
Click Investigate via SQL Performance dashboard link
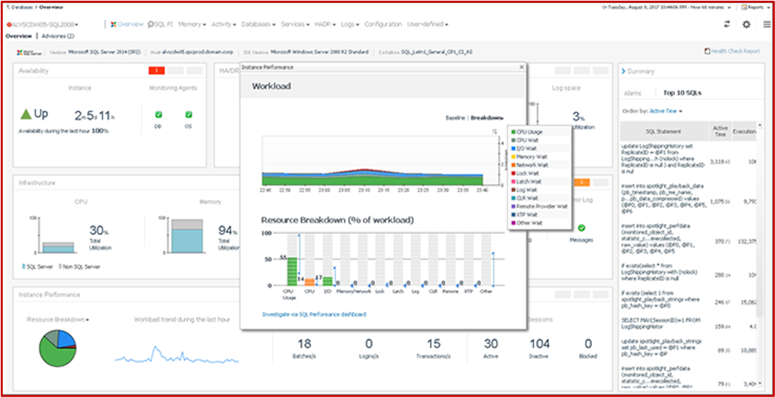tap(314, 314)
